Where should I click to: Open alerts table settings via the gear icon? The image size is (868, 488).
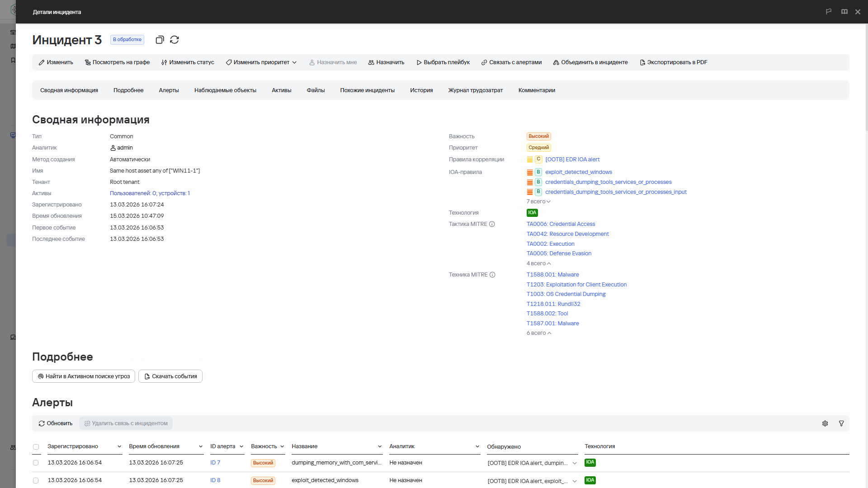coord(825,423)
